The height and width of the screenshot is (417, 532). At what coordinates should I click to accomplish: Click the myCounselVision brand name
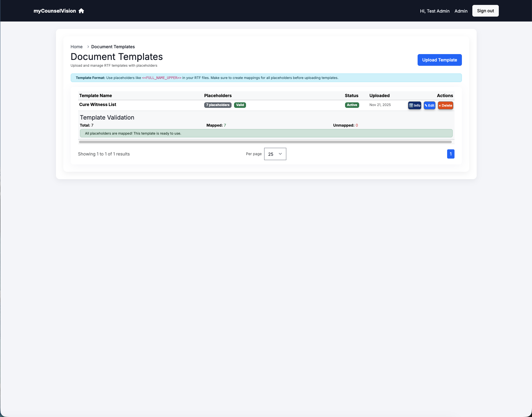tap(55, 11)
